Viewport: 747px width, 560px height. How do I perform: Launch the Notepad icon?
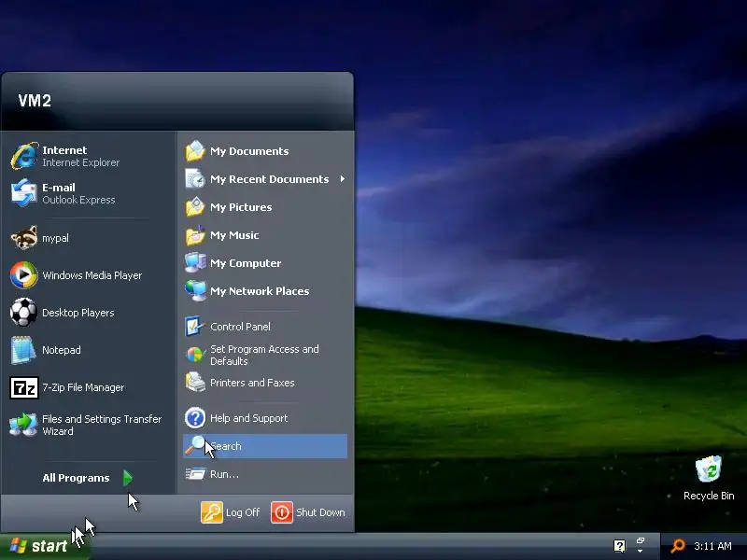(x=23, y=350)
